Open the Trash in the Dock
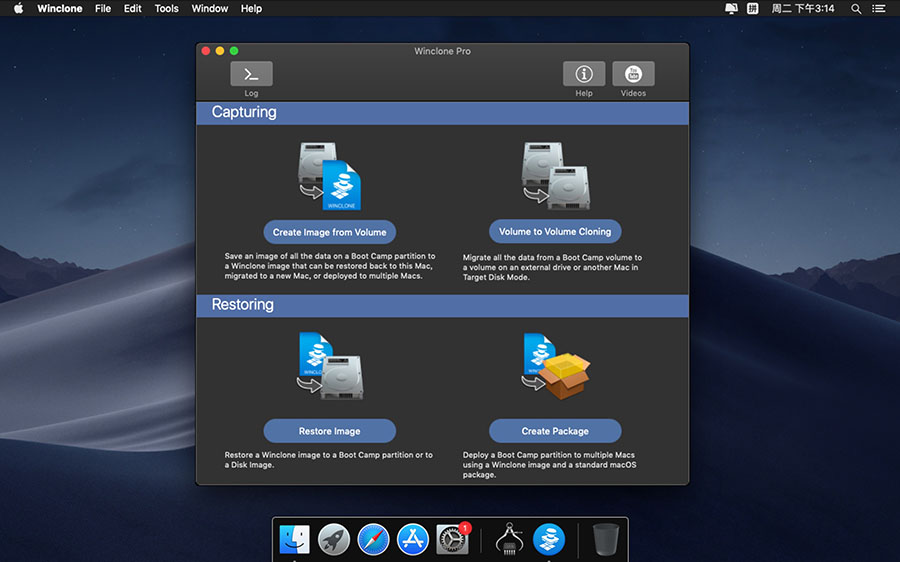Image resolution: width=900 pixels, height=562 pixels. 606,539
